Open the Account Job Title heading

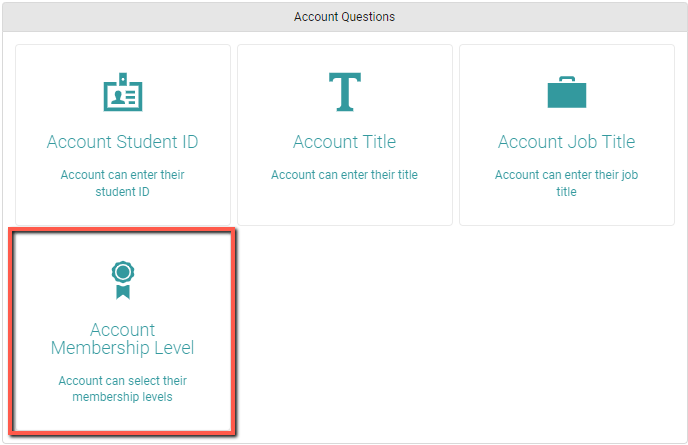(x=566, y=142)
